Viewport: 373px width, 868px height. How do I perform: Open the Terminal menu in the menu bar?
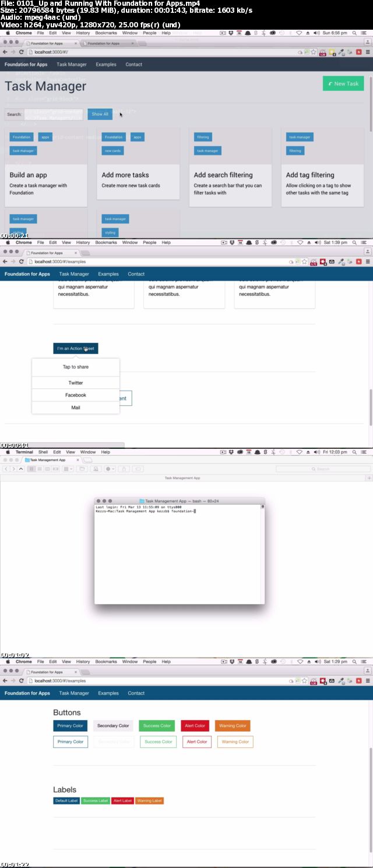tap(24, 452)
